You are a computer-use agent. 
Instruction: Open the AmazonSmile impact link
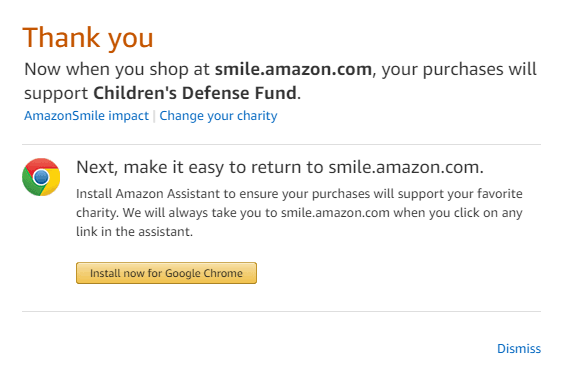tap(86, 116)
